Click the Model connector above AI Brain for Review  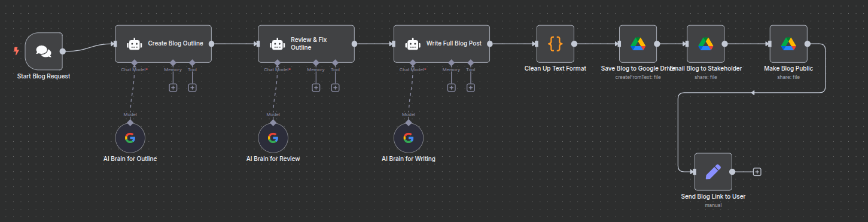273,122
